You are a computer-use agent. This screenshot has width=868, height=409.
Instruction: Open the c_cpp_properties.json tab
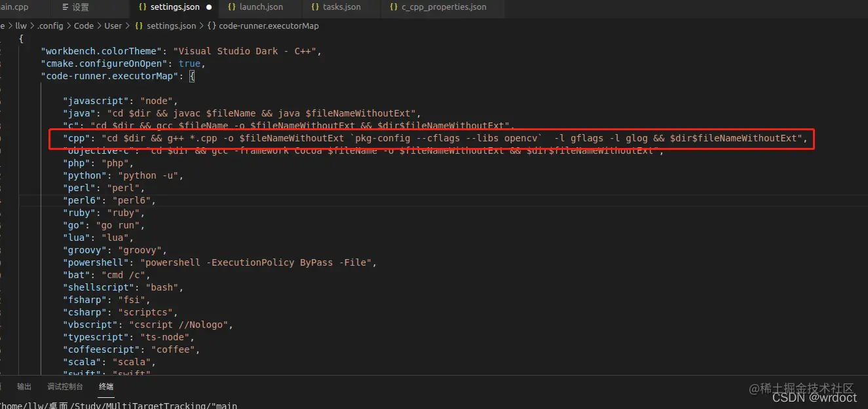pos(443,7)
